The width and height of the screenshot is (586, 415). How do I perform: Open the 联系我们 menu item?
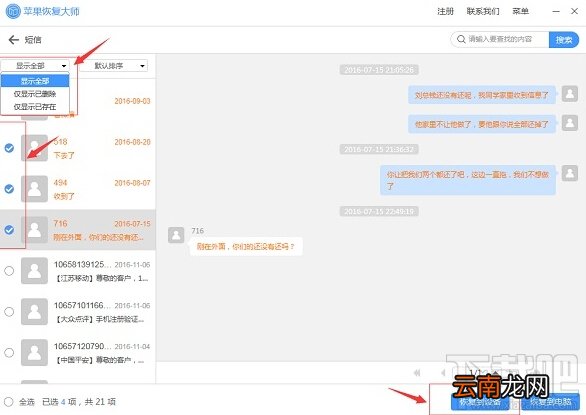coord(483,11)
